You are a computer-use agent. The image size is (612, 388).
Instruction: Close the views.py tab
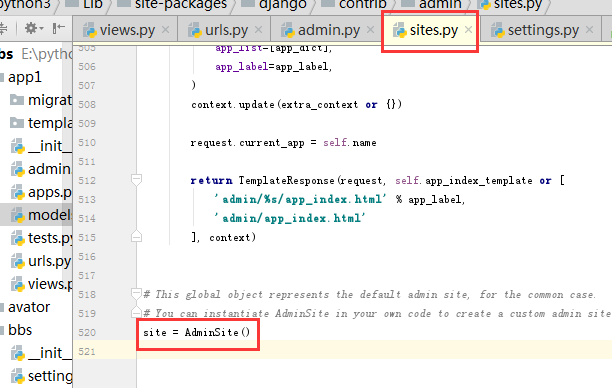click(165, 30)
